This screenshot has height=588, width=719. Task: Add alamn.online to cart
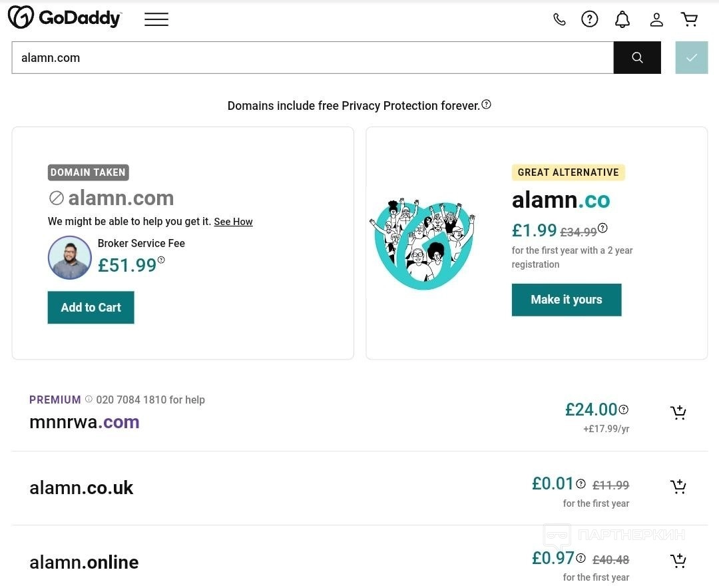pyautogui.click(x=678, y=561)
